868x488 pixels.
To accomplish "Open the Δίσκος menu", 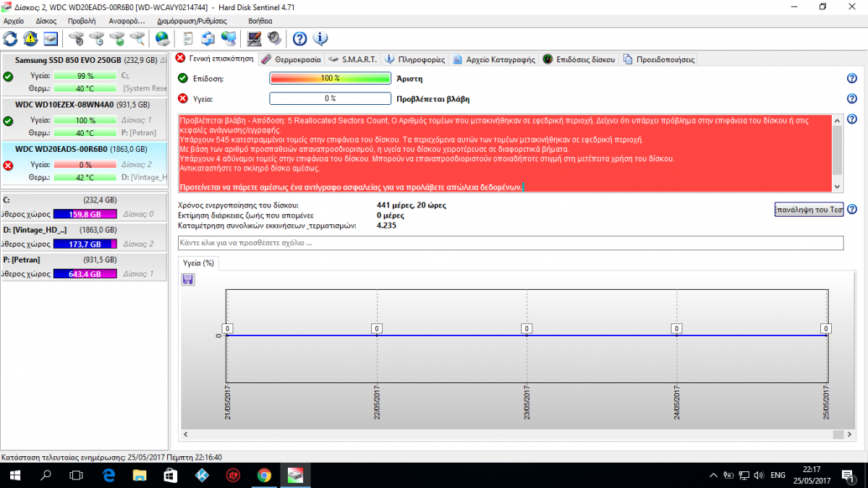I will tap(46, 21).
